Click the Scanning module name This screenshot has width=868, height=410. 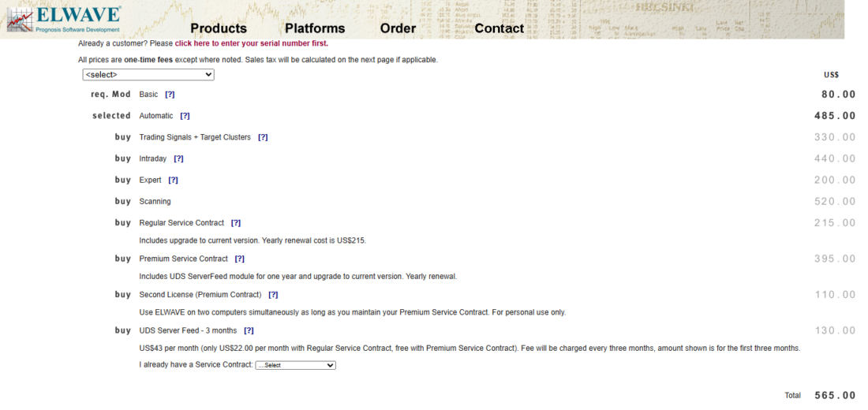[155, 201]
